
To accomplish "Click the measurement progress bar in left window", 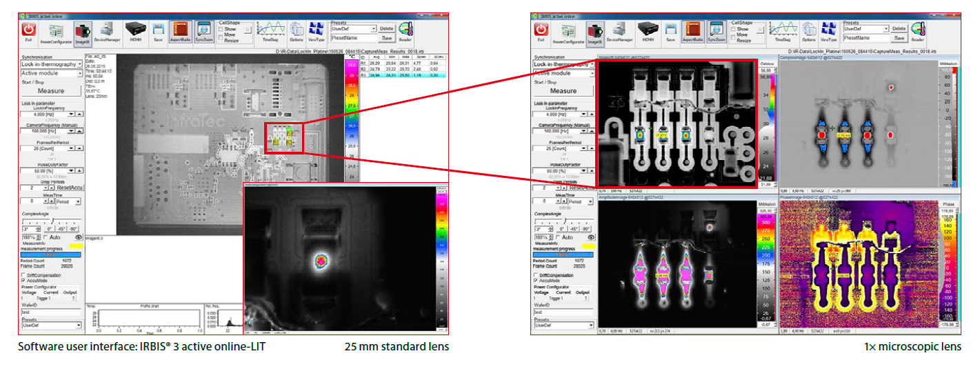I will pos(51,254).
